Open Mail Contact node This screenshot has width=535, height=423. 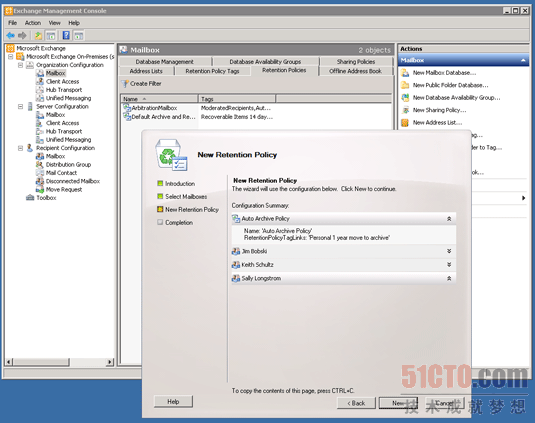[61, 173]
